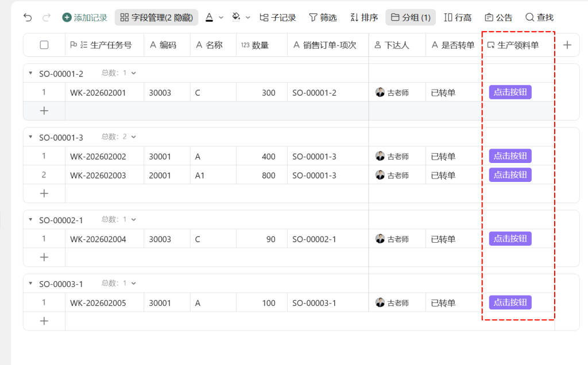This screenshot has height=365, width=588.
Task: Add row under group SO-00002-1
Action: 44,257
